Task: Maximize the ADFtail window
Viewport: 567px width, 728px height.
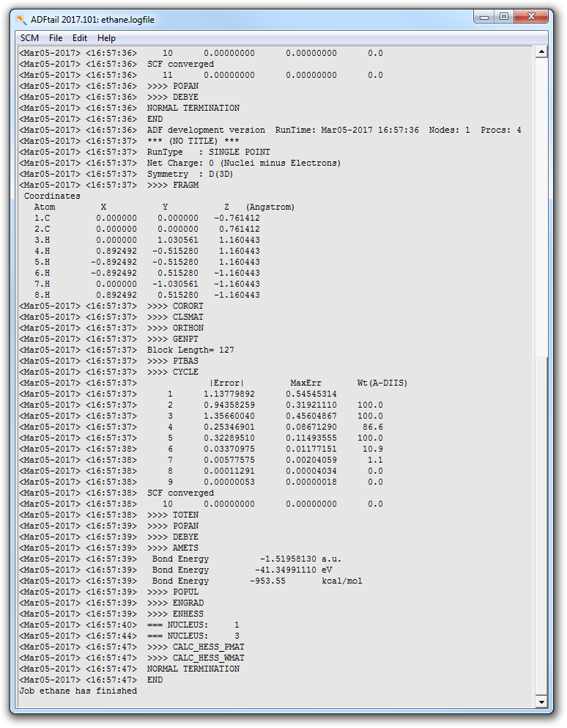Action: (504, 17)
